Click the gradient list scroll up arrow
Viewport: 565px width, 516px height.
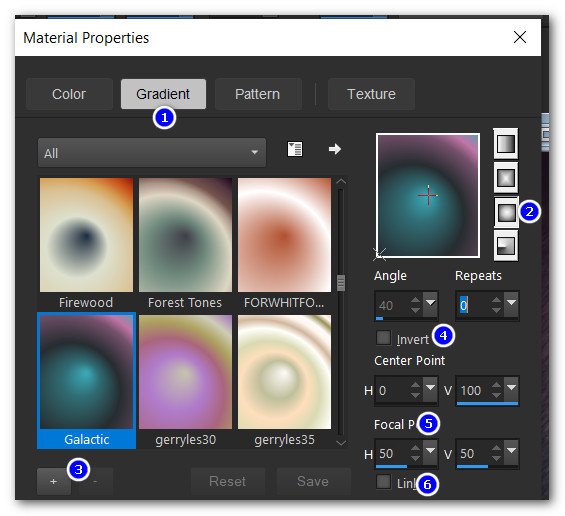point(341,182)
